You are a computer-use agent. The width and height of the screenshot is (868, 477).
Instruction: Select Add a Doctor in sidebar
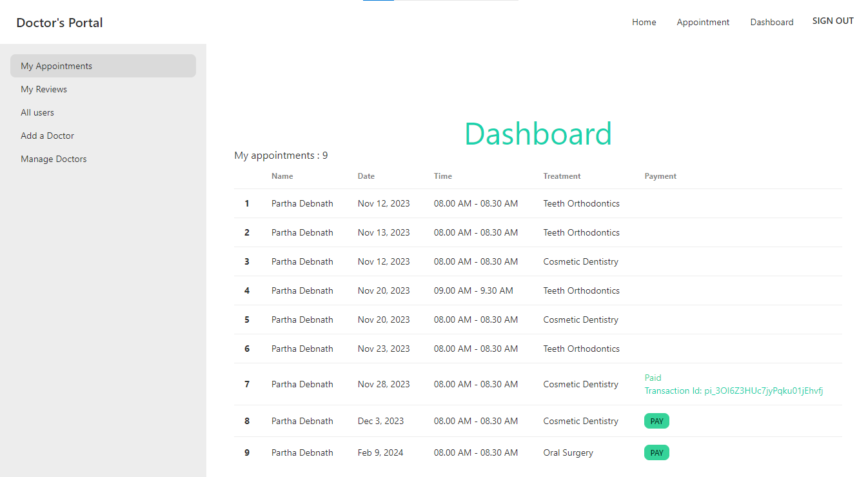tap(47, 136)
